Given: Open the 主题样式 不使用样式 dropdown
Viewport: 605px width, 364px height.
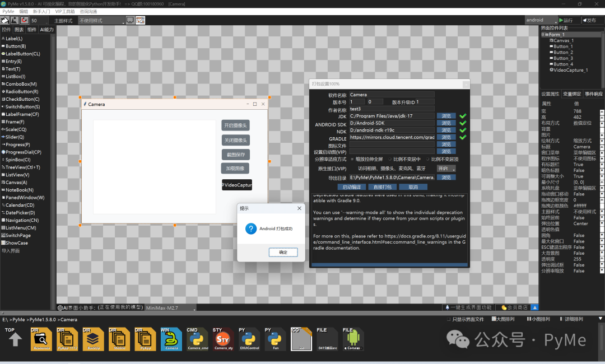Looking at the screenshot, I should tap(102, 20).
